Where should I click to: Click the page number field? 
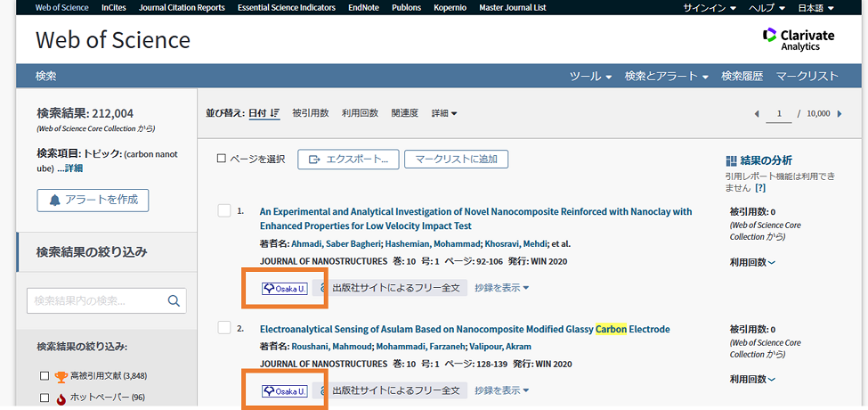(780, 113)
